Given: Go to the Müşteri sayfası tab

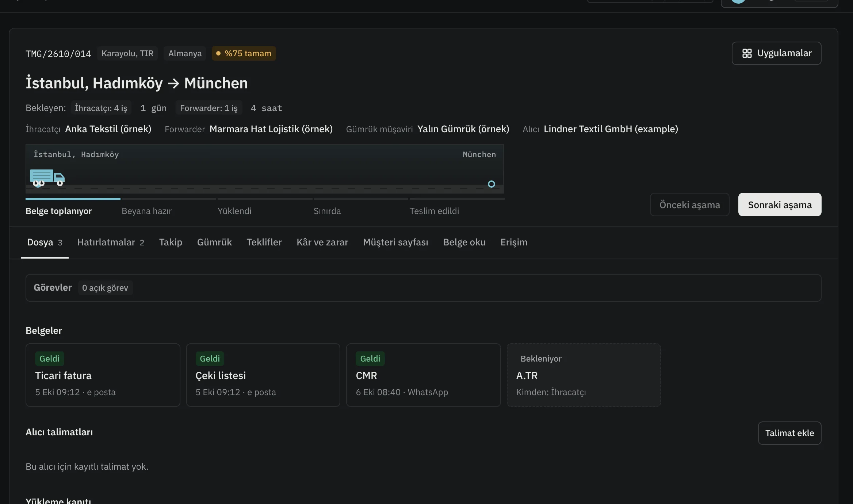Looking at the screenshot, I should tap(395, 242).
